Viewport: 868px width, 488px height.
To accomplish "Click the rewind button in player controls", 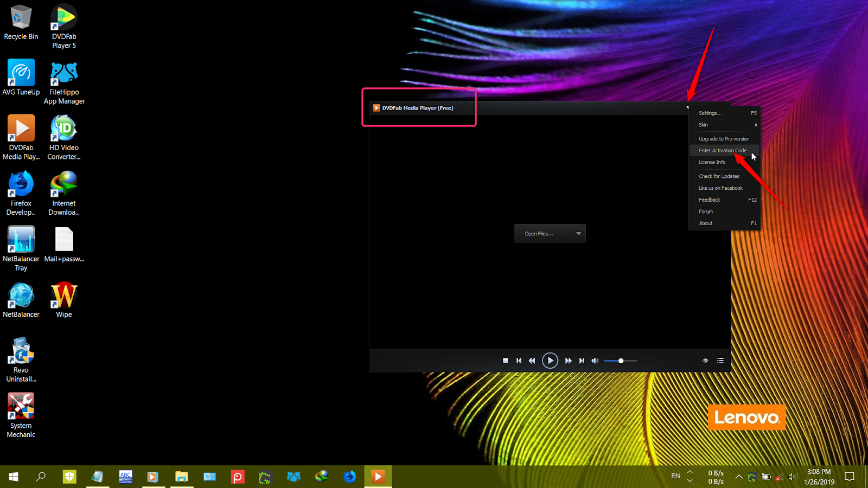I will [532, 361].
